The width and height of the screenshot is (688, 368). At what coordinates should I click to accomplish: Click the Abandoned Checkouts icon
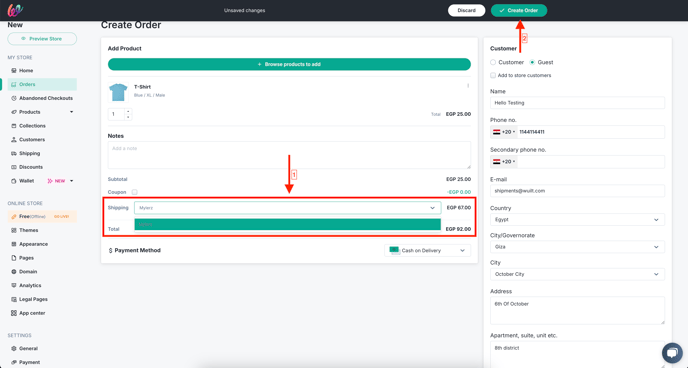pyautogui.click(x=14, y=98)
